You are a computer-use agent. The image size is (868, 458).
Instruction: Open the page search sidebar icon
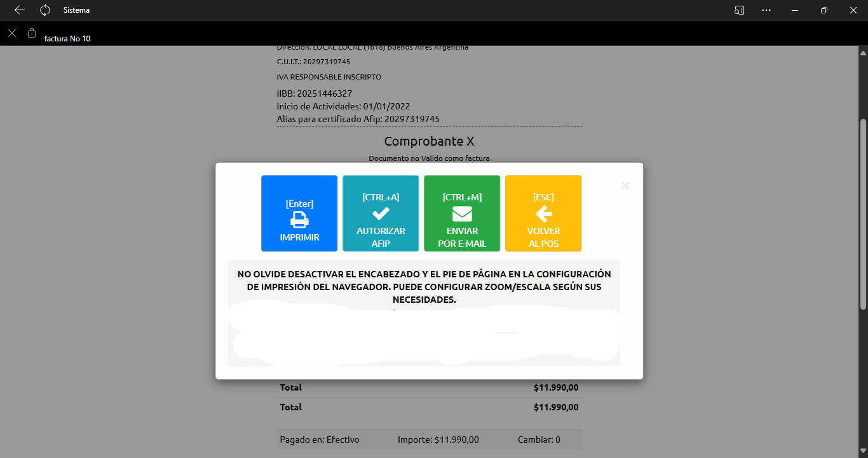(x=739, y=10)
